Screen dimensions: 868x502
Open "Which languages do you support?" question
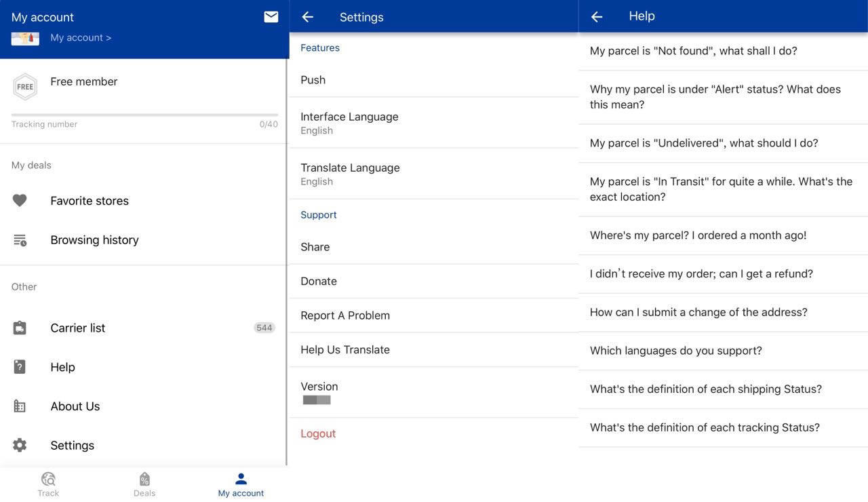(x=723, y=351)
